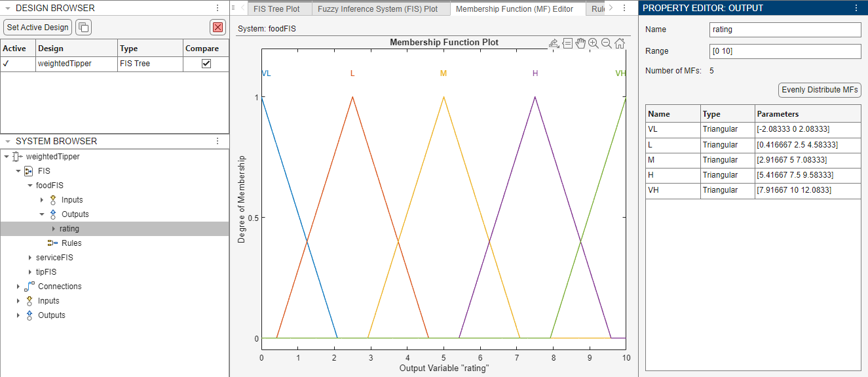Collapse the Design Browser panel

[8, 8]
